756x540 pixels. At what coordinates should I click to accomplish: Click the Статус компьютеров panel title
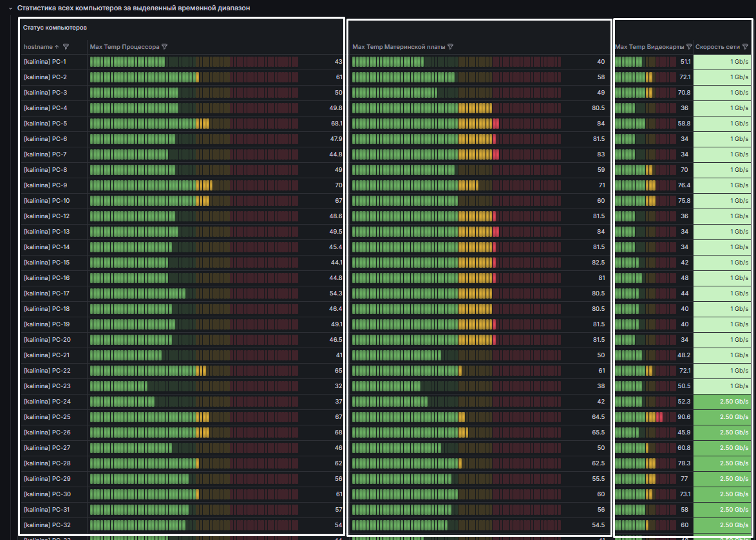[55, 28]
